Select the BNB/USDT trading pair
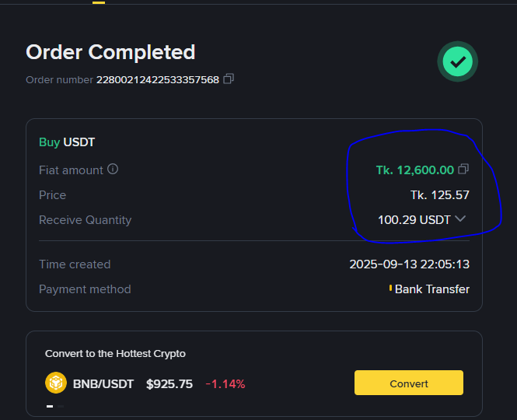The image size is (517, 420). [x=103, y=383]
